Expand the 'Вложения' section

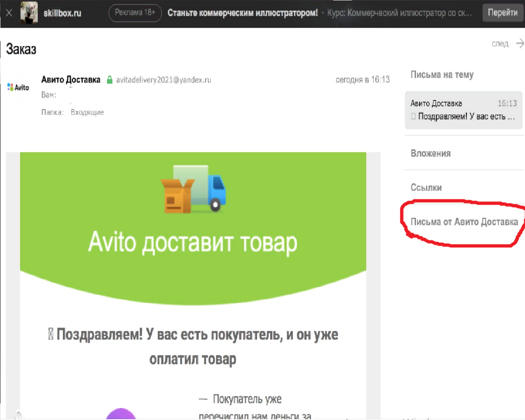point(431,154)
